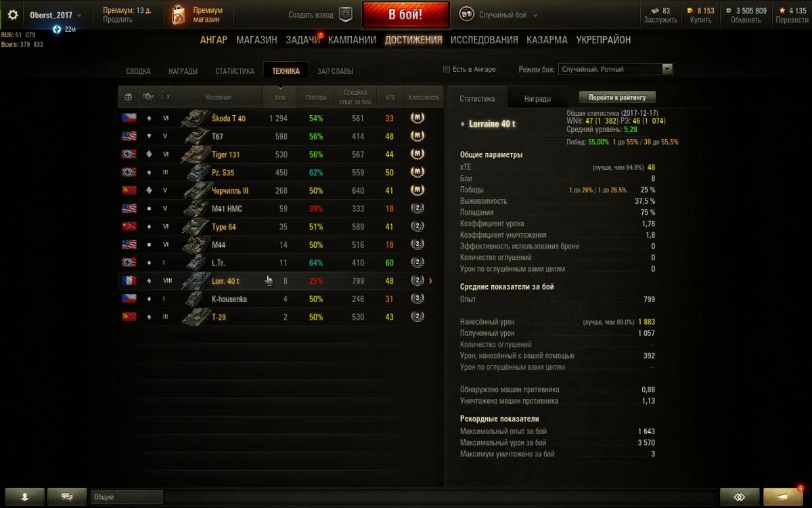Open the settings gear menu

click(x=13, y=14)
